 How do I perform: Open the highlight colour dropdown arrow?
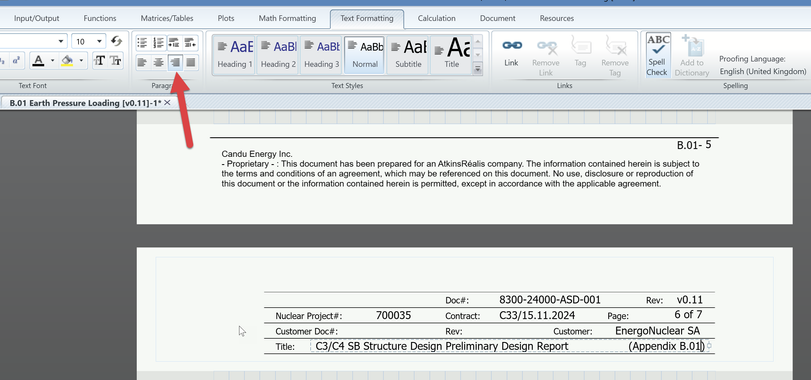81,60
